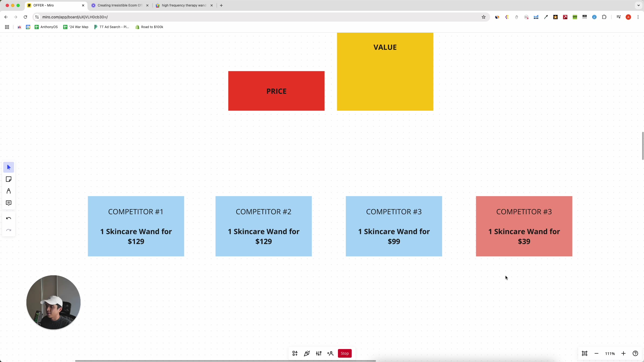The height and width of the screenshot is (362, 644).
Task: Open the Chrome three-dot menu
Action: [x=638, y=17]
